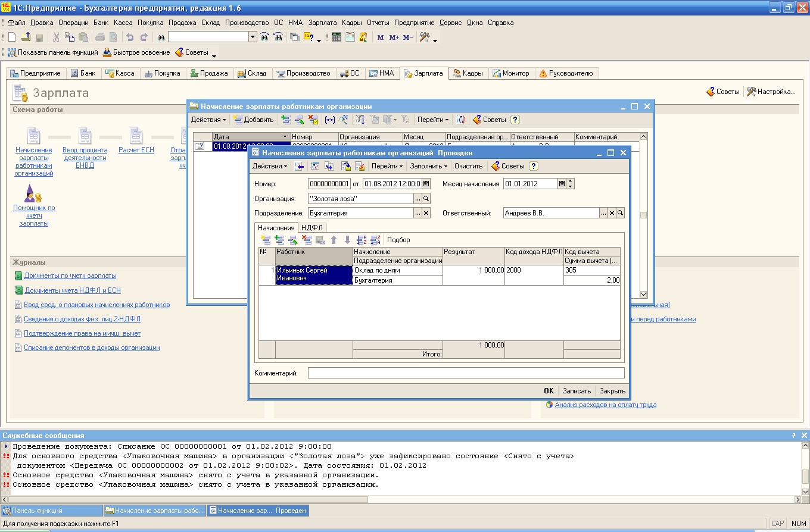Click the refresh icon in payroll list toolbar
This screenshot has height=532, width=810.
click(461, 120)
